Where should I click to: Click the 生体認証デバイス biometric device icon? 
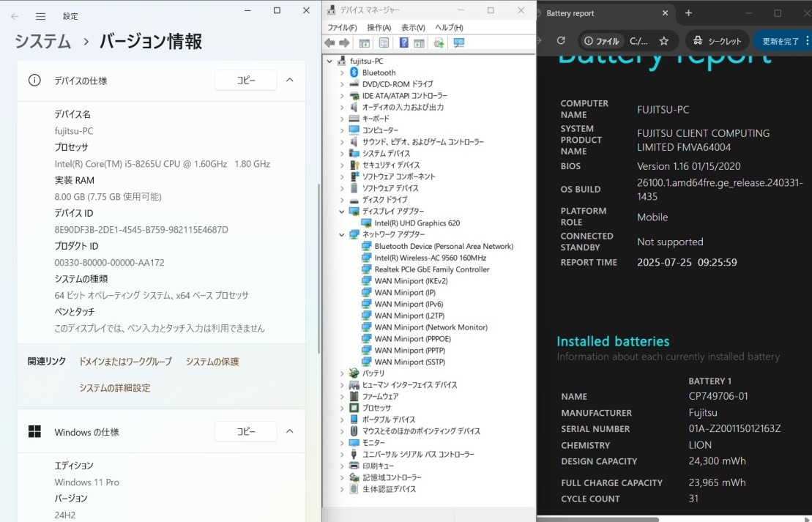354,489
